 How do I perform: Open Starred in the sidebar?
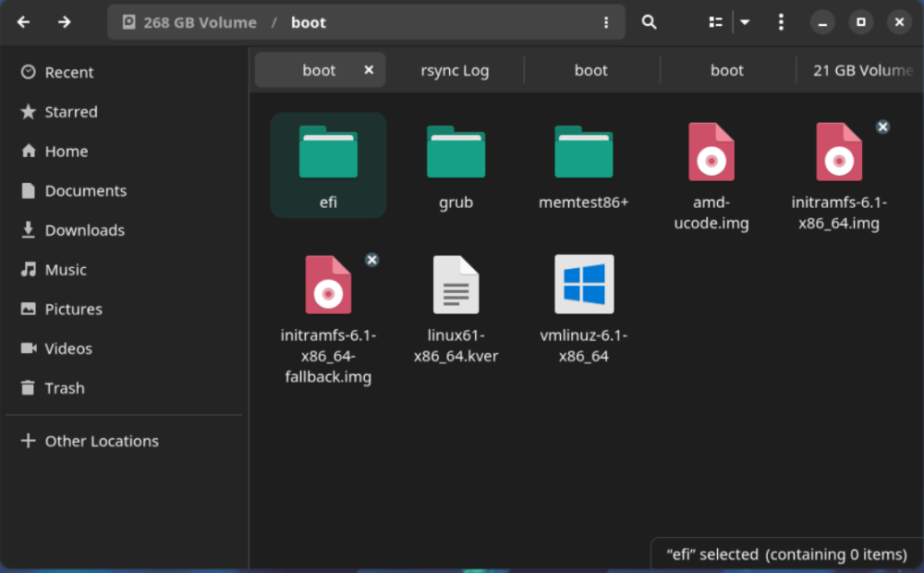pyautogui.click(x=124, y=112)
